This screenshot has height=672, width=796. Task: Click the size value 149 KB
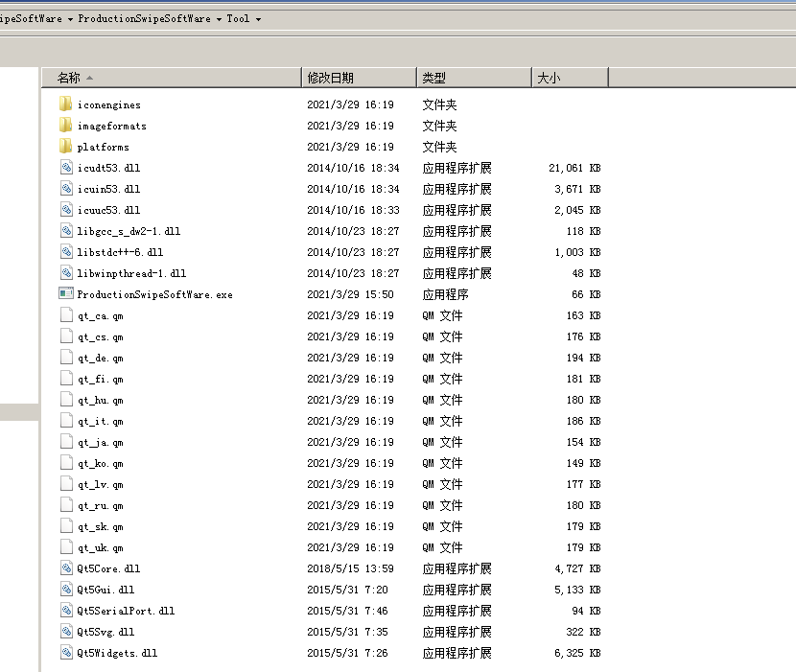pos(584,463)
